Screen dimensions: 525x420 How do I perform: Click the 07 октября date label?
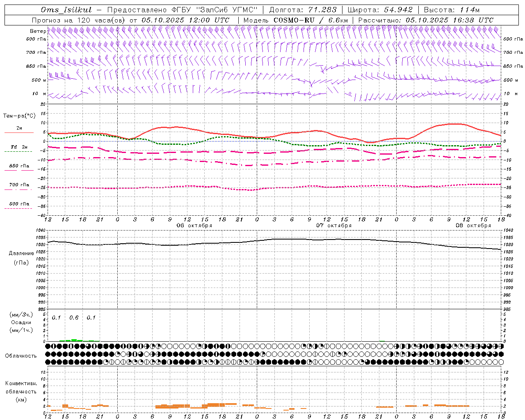[x=334, y=226]
